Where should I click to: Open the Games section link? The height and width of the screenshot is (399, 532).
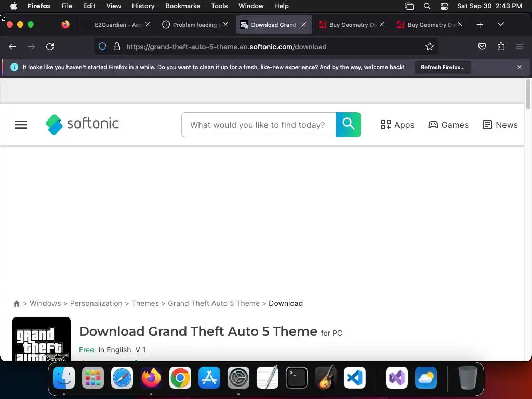click(x=448, y=125)
